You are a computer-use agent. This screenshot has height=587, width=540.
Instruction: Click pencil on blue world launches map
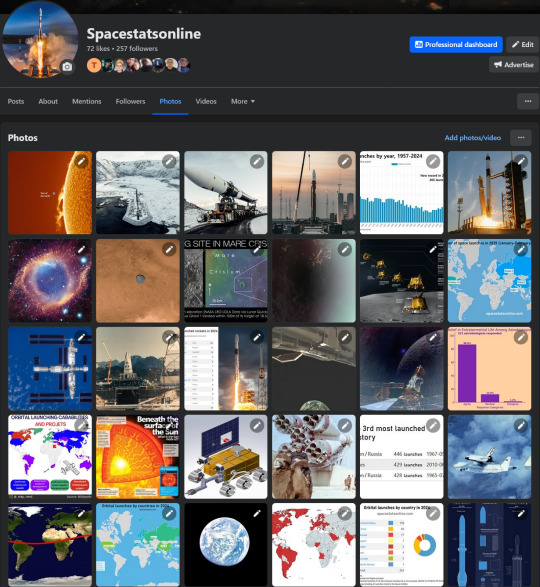521,249
